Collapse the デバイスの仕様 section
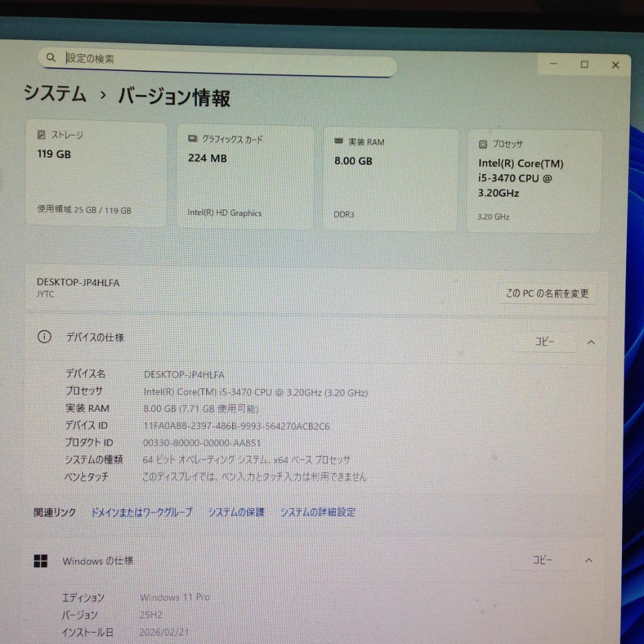This screenshot has width=644, height=644. pyautogui.click(x=591, y=342)
